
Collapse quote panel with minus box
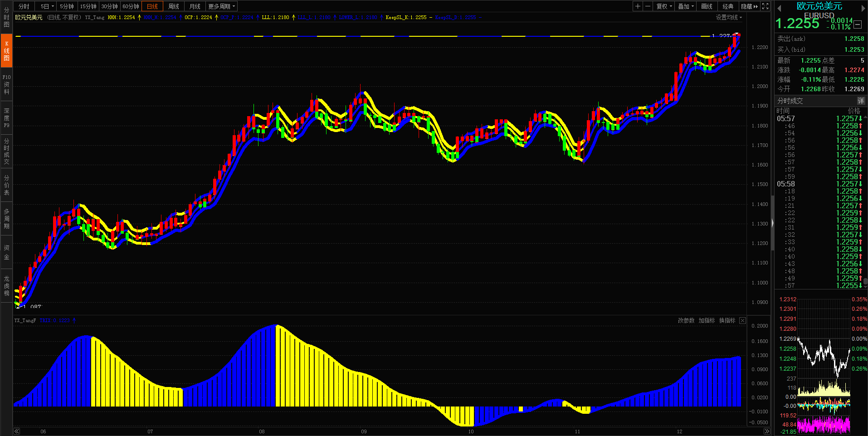(858, 25)
